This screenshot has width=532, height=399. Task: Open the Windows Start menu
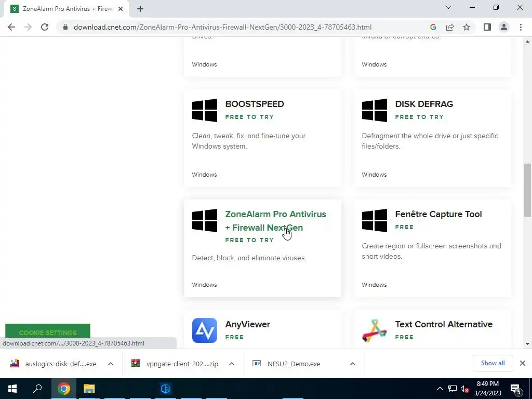[12, 389]
